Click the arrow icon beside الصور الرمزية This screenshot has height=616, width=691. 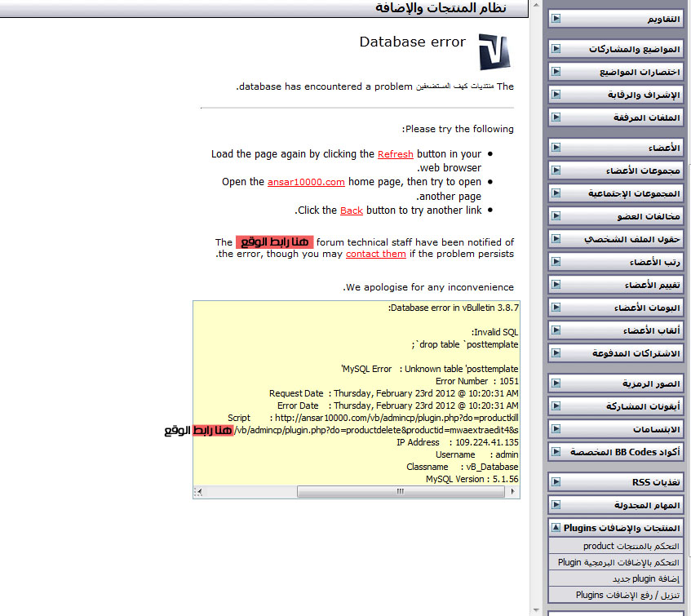[556, 383]
